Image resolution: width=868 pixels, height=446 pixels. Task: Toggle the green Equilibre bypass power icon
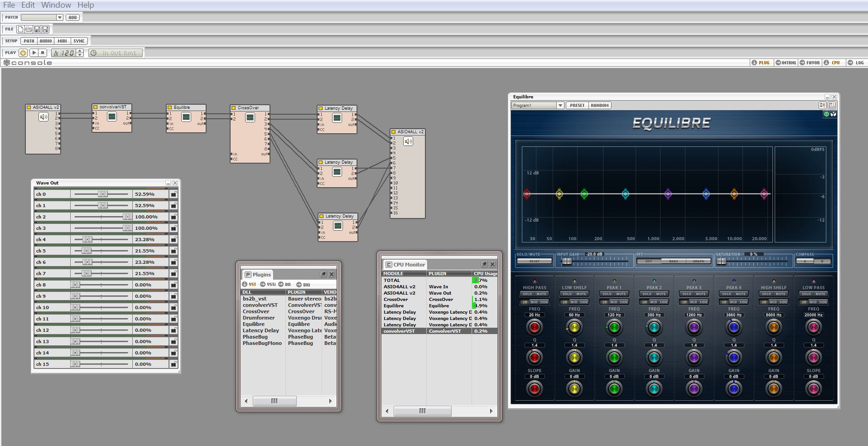(826, 114)
